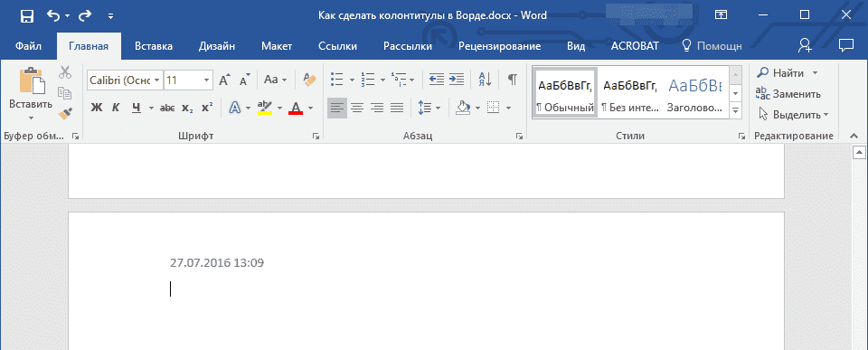Toggle subscript x₂ formatting
Screen dimensions: 868x350
(187, 108)
